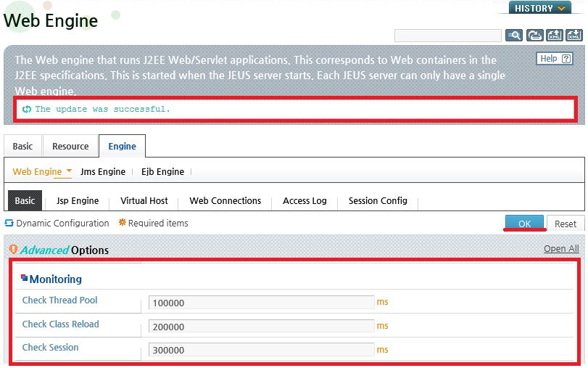Click the Check Class Reload label link
588x368 pixels.
[x=60, y=324]
